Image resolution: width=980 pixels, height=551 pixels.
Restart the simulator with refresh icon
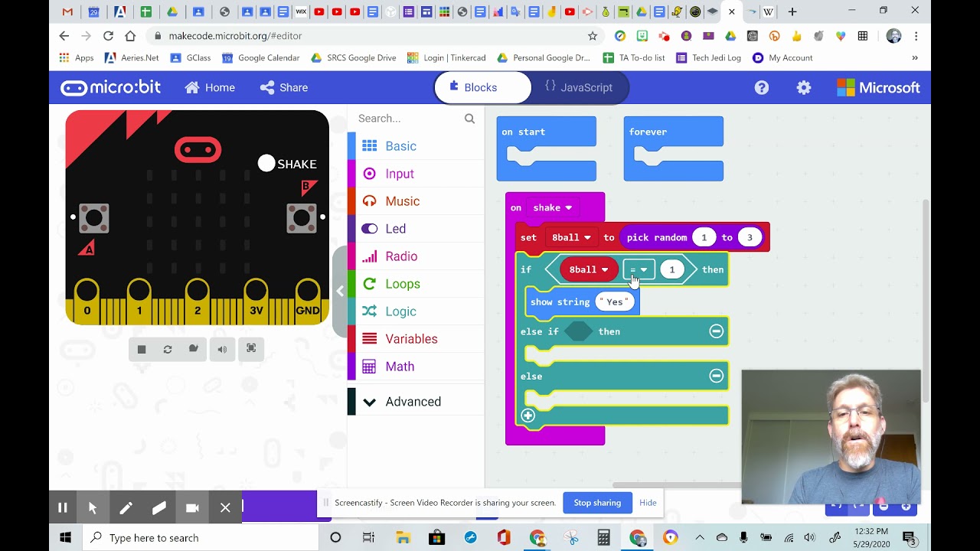(x=168, y=349)
